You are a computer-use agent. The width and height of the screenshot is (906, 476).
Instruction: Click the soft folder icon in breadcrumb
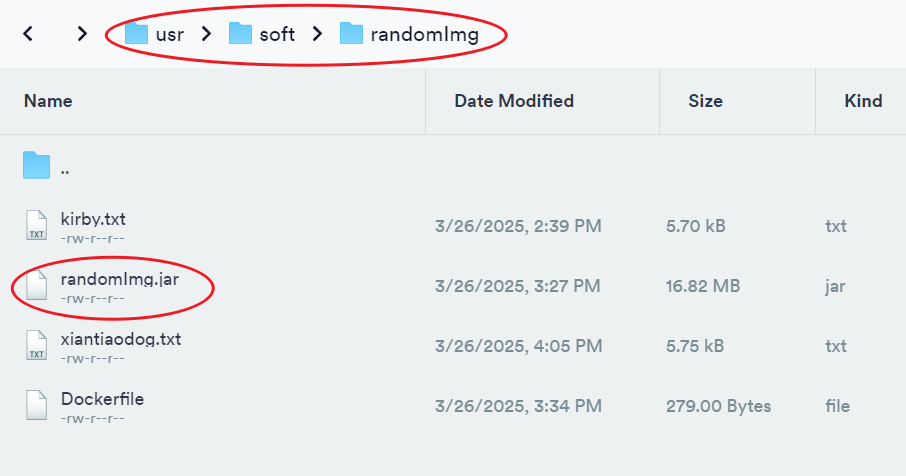240,34
